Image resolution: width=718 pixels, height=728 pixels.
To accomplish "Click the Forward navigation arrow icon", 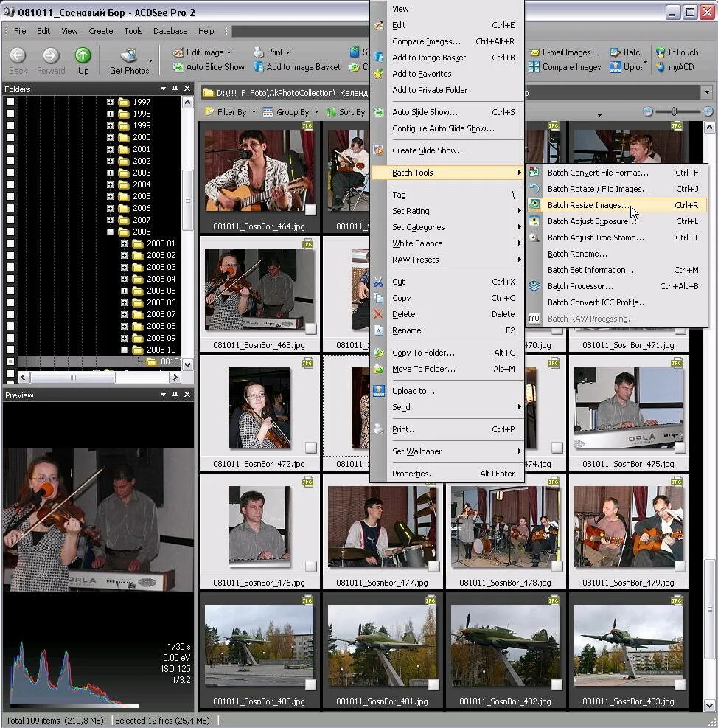I will [x=51, y=56].
